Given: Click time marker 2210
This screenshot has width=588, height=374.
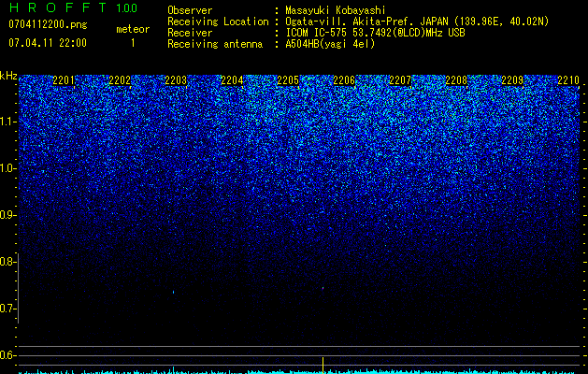Looking at the screenshot, I should (x=568, y=80).
